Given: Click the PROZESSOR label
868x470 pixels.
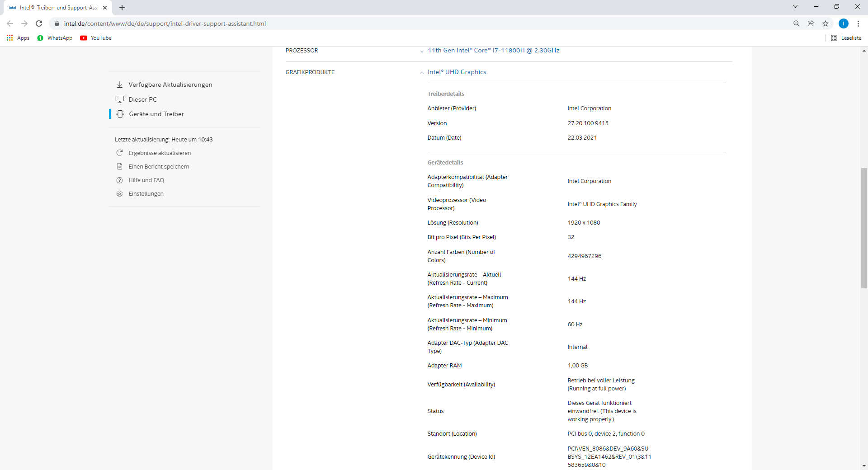Looking at the screenshot, I should pyautogui.click(x=302, y=50).
